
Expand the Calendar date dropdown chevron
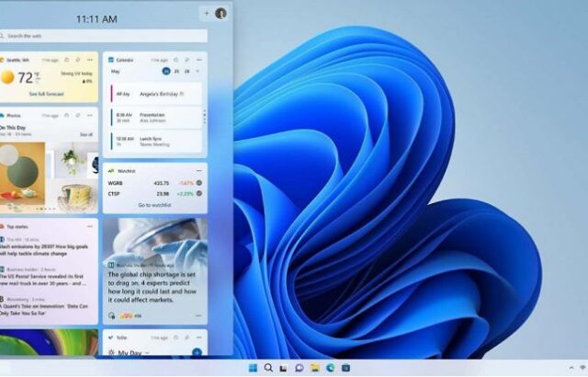tap(198, 72)
